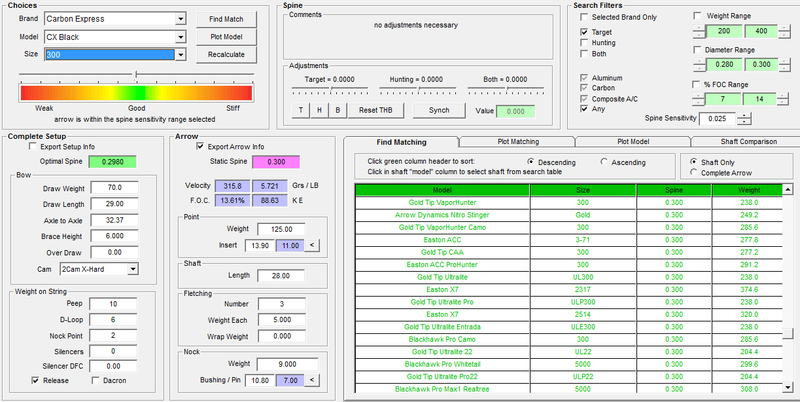This screenshot has width=800, height=402.
Task: Click the H adjustment button
Action: 319,110
